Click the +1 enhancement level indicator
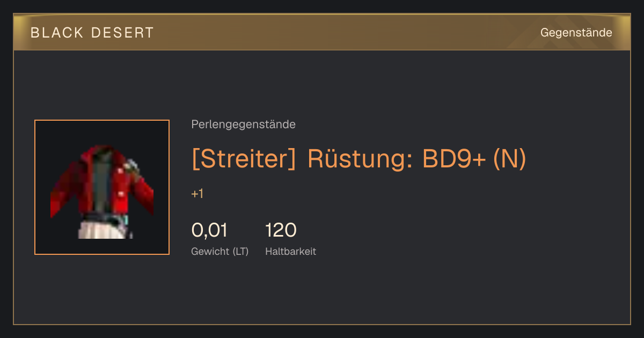Image resolution: width=644 pixels, height=338 pixels. pyautogui.click(x=197, y=194)
